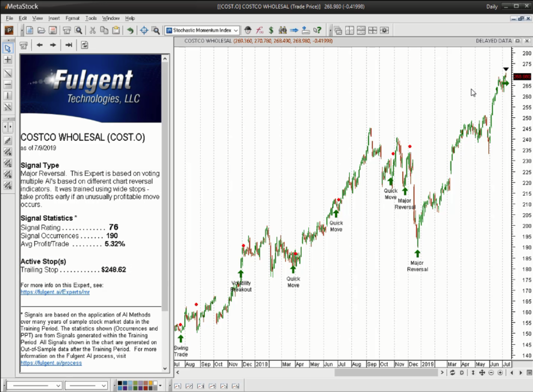The height and width of the screenshot is (392, 533).
Task: Click the refresh commentary page icon
Action: click(85, 45)
